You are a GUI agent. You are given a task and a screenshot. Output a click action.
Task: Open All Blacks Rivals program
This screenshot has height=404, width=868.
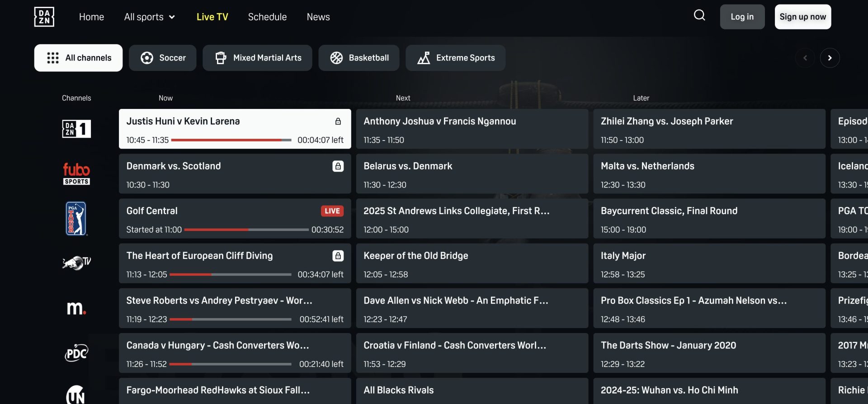pyautogui.click(x=472, y=391)
